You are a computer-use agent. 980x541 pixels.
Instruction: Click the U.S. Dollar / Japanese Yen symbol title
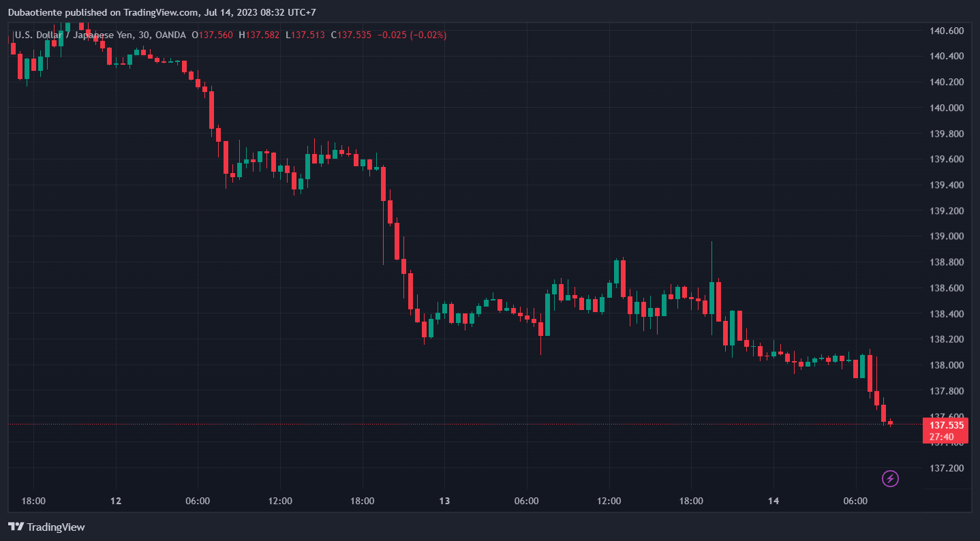tap(82, 35)
